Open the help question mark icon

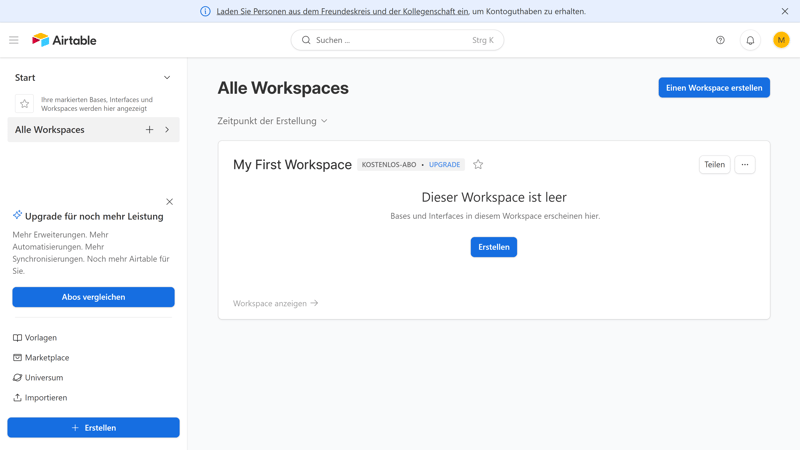pyautogui.click(x=720, y=40)
